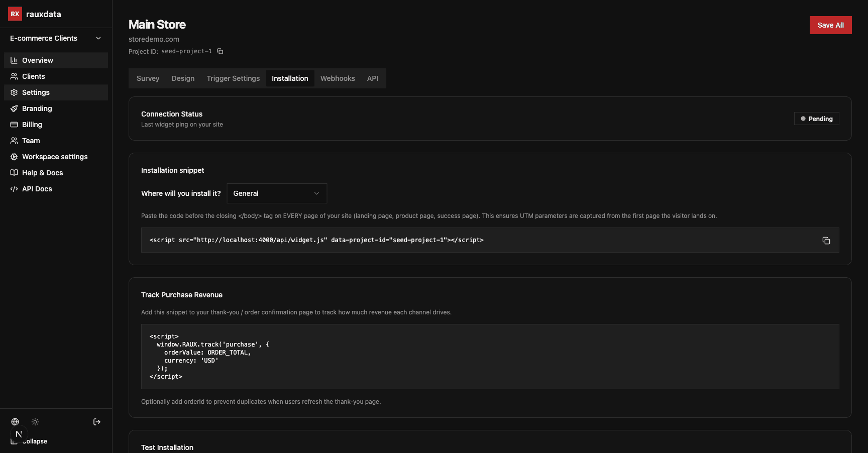Copy the installation script snippet
This screenshot has width=868, height=453.
coord(826,241)
